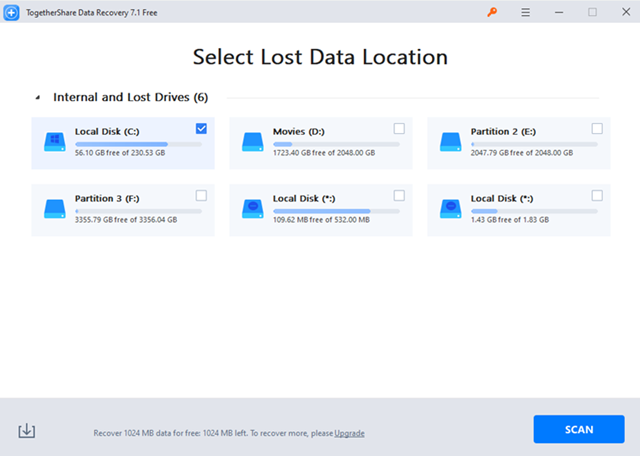Check the Movies (D:) checkbox
Screen dimensions: 640x456
coord(399,129)
